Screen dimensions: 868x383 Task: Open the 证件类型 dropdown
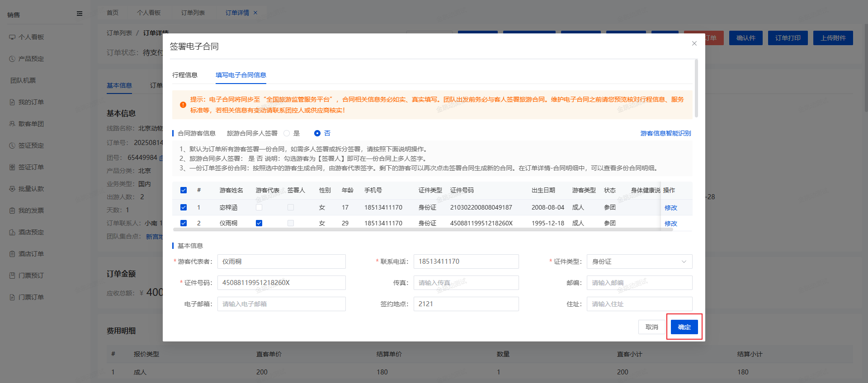(639, 262)
